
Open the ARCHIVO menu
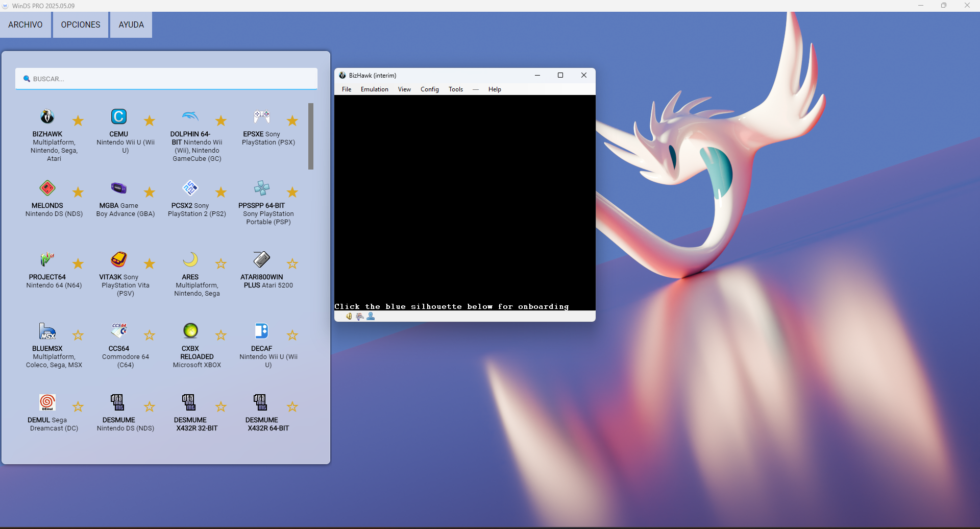pos(26,25)
